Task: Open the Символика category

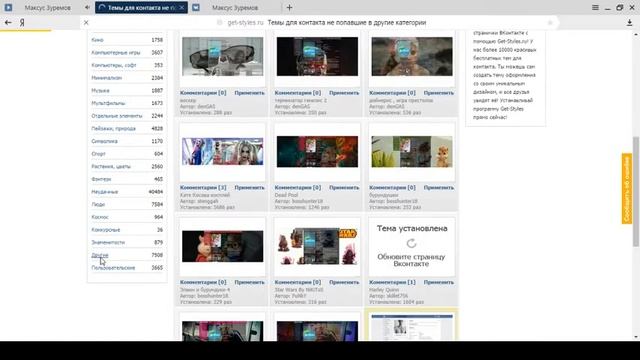Action: tap(104, 141)
